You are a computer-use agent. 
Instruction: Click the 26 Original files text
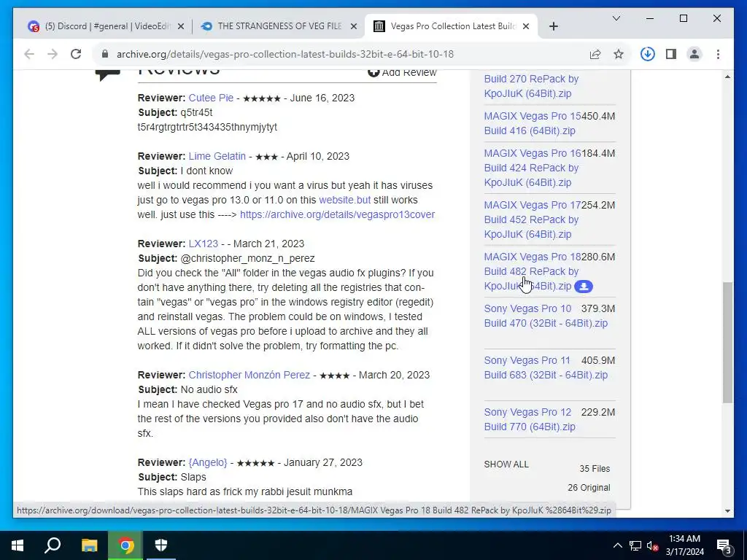pos(589,488)
